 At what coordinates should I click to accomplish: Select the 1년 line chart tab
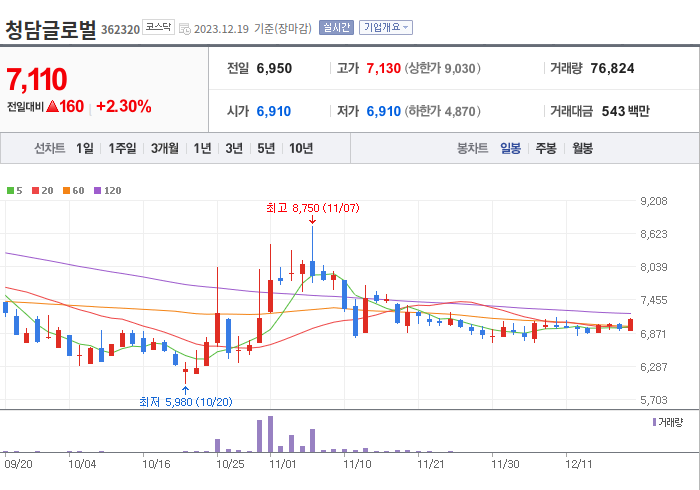point(202,148)
